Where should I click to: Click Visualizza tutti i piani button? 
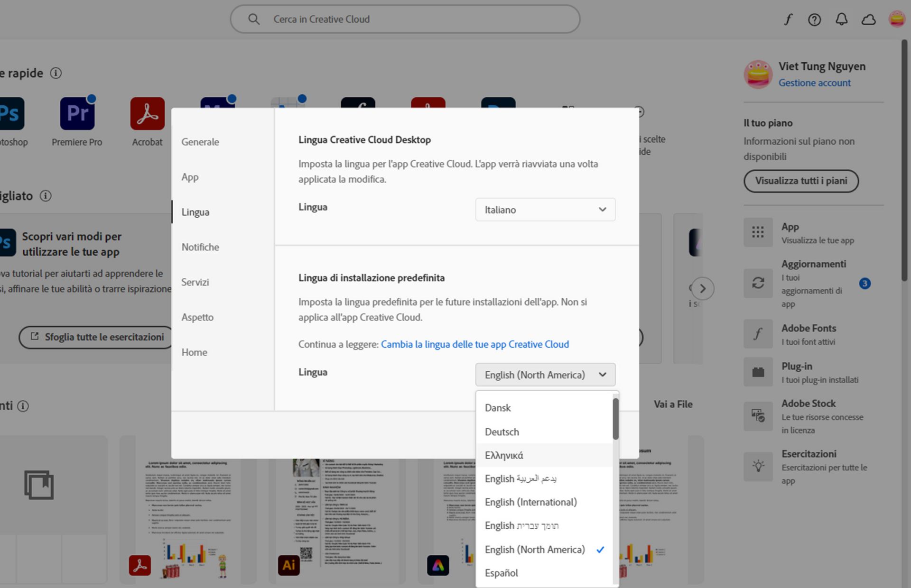801,181
